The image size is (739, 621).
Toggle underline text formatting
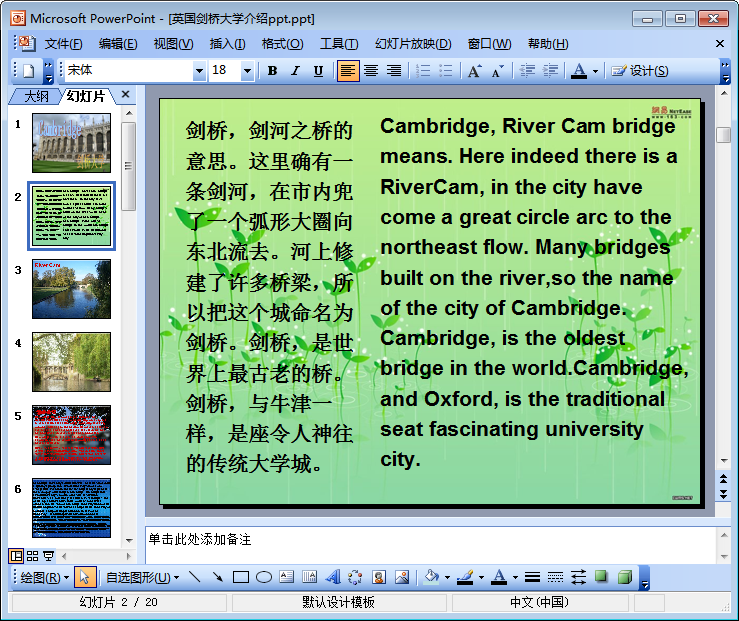(x=318, y=71)
